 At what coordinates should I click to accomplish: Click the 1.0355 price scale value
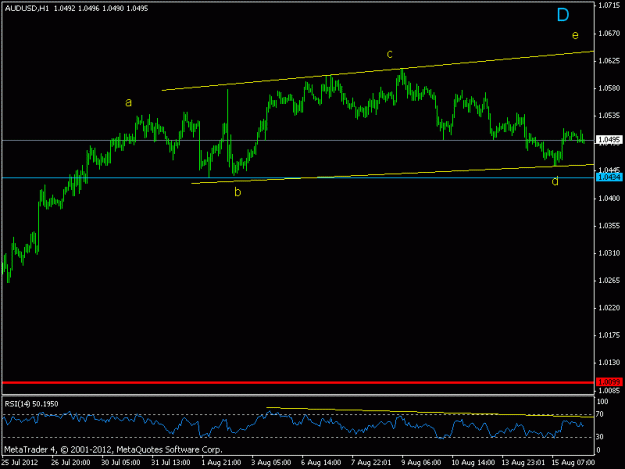click(x=609, y=226)
